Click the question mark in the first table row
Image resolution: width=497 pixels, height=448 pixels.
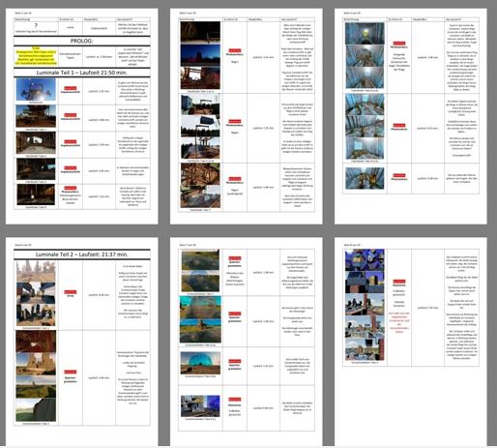(36, 25)
